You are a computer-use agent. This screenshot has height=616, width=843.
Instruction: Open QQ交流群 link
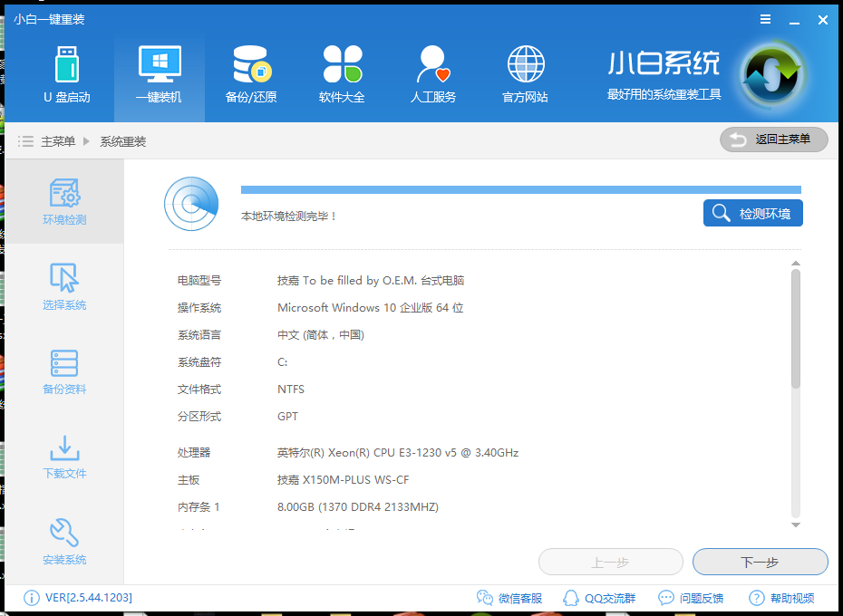tap(599, 598)
